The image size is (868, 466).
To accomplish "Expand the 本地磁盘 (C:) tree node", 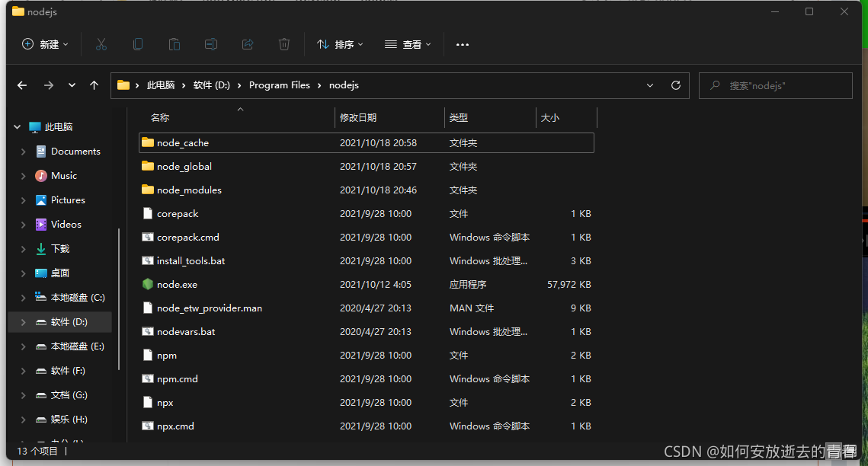I will pyautogui.click(x=24, y=298).
